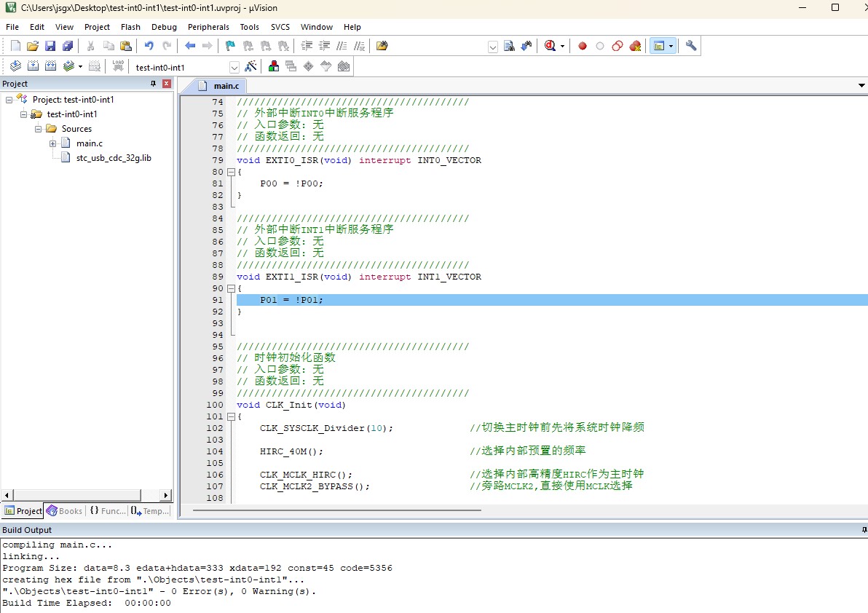Open Configuration with the wrench icon
868x613 pixels.
tap(691, 46)
